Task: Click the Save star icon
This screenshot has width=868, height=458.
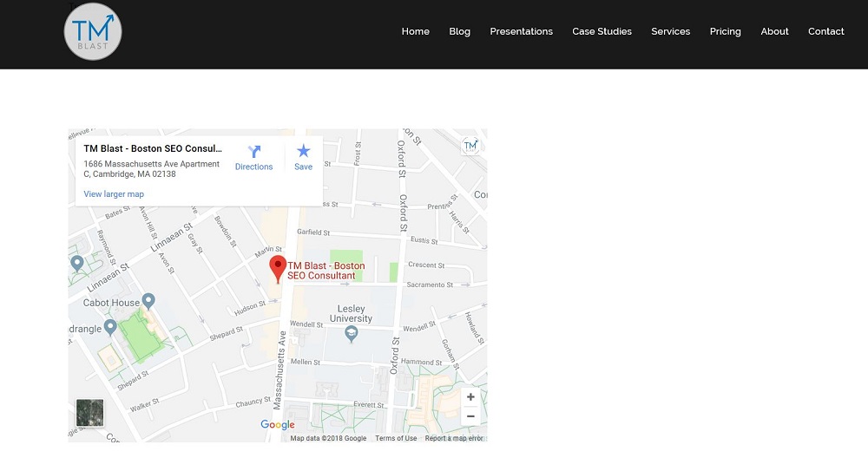Action: 303,151
